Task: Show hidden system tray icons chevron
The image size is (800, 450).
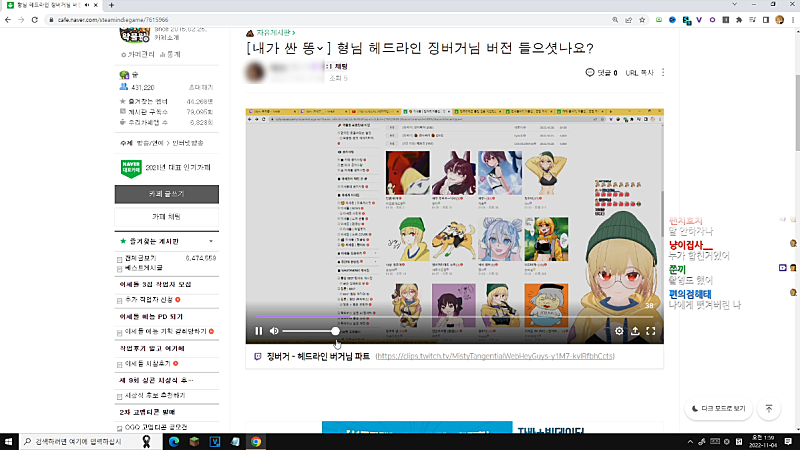Action: pyautogui.click(x=690, y=442)
